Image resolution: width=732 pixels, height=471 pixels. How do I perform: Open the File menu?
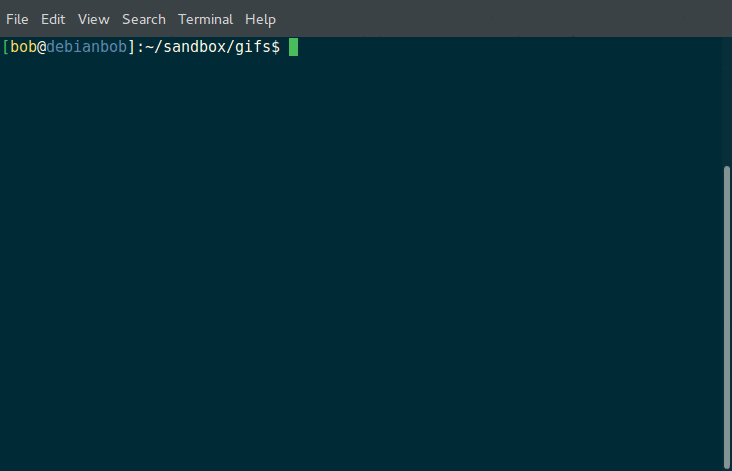point(17,20)
